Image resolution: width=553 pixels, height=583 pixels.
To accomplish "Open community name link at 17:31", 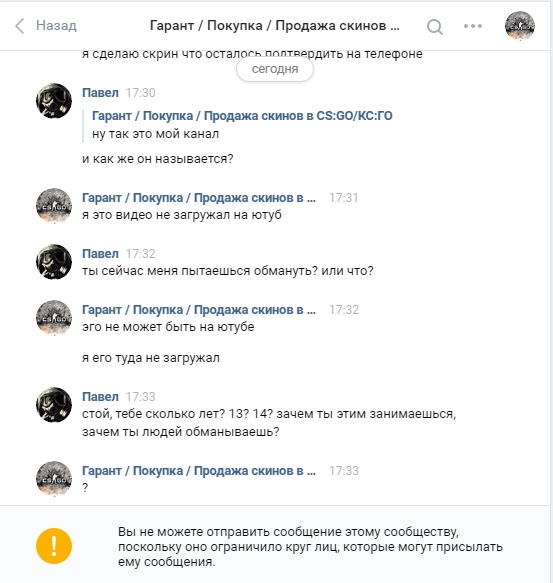I will coord(199,198).
